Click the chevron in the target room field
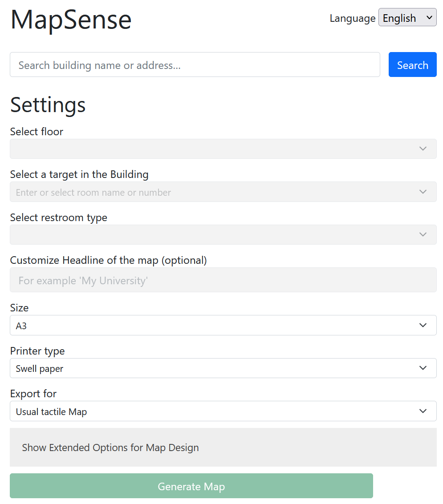This screenshot has width=443, height=504. click(x=423, y=192)
